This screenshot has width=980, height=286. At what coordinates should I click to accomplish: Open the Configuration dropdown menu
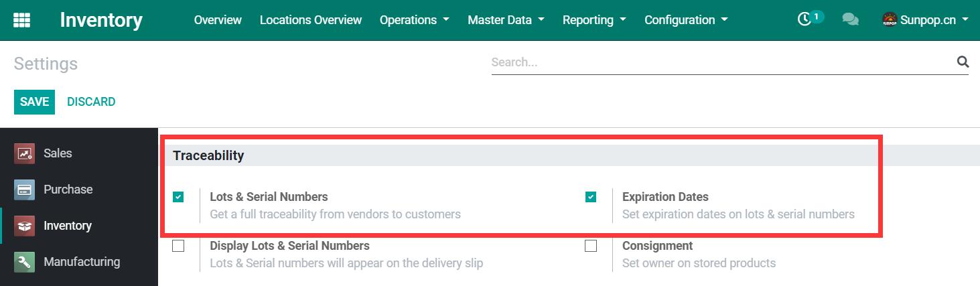click(686, 20)
